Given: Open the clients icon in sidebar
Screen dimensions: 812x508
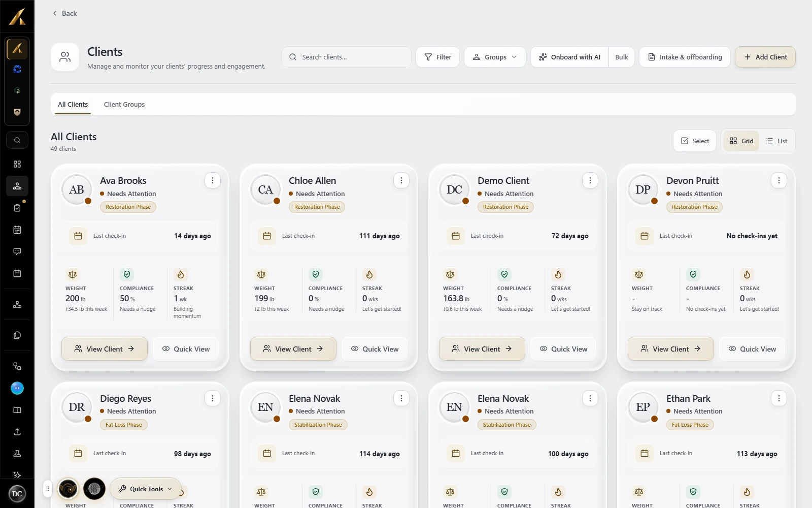Looking at the screenshot, I should [17, 186].
